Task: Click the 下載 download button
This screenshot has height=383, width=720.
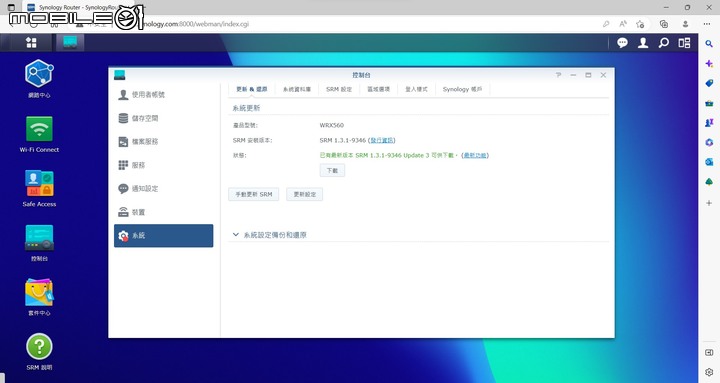Action: [x=332, y=170]
